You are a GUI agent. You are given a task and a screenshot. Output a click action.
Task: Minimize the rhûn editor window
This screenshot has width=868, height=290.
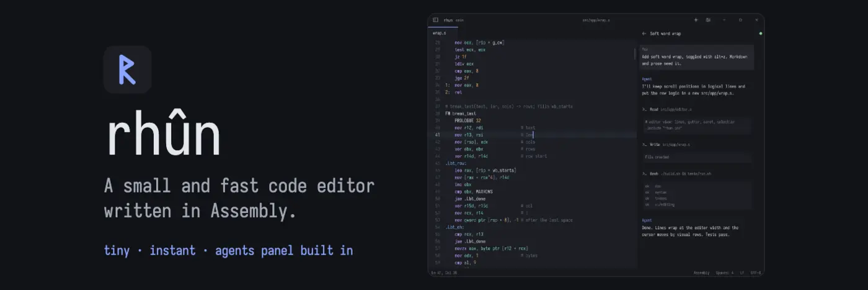[x=724, y=20]
